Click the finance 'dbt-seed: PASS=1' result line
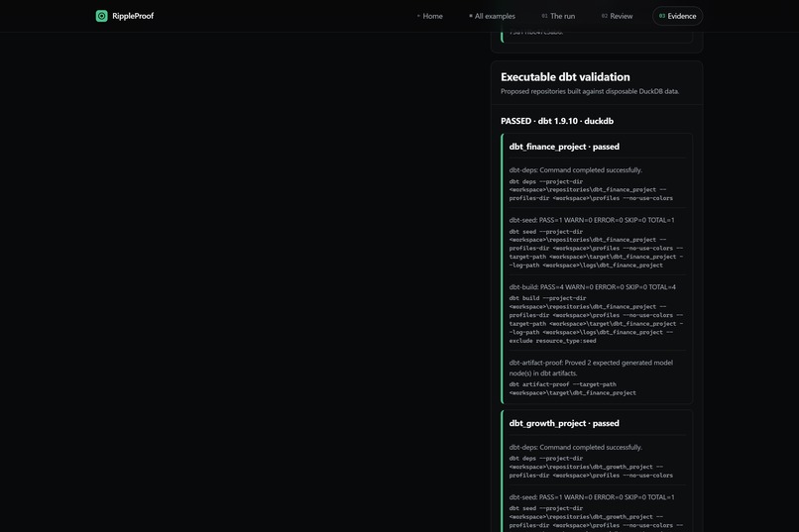Viewport: 799px width, 532px height. pyautogui.click(x=592, y=220)
